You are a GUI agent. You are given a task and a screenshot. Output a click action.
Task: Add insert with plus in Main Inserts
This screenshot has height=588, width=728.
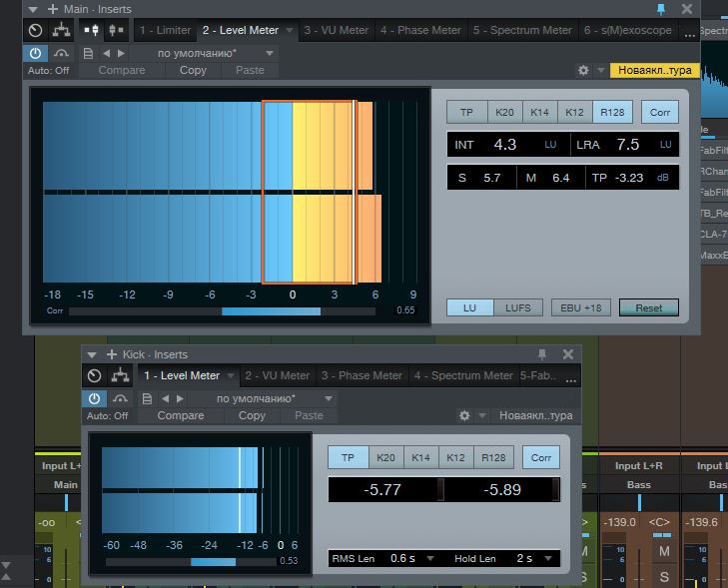(53, 9)
